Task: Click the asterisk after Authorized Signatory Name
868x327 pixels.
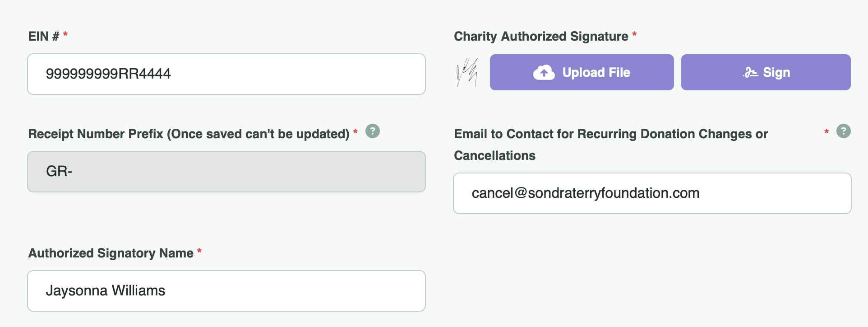Action: tap(199, 251)
